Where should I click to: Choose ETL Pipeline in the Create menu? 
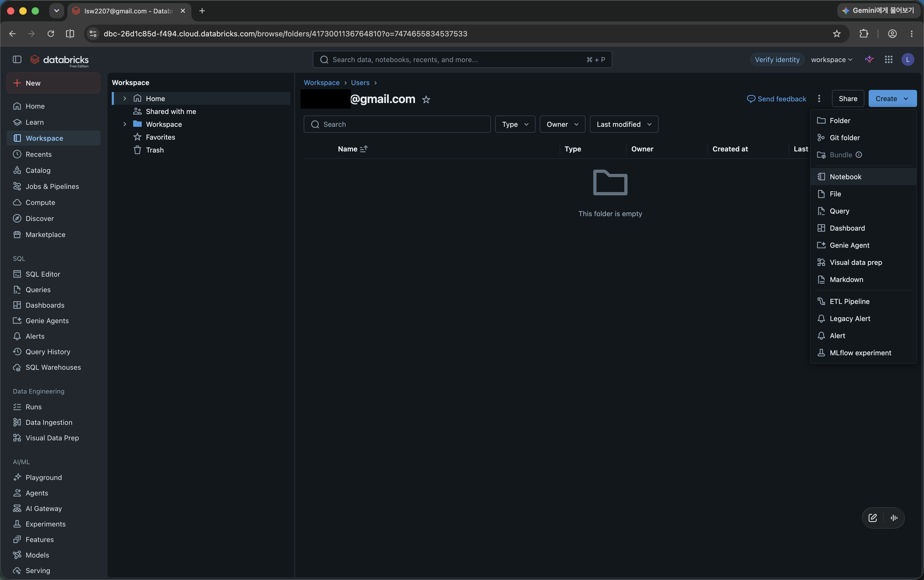point(864,302)
